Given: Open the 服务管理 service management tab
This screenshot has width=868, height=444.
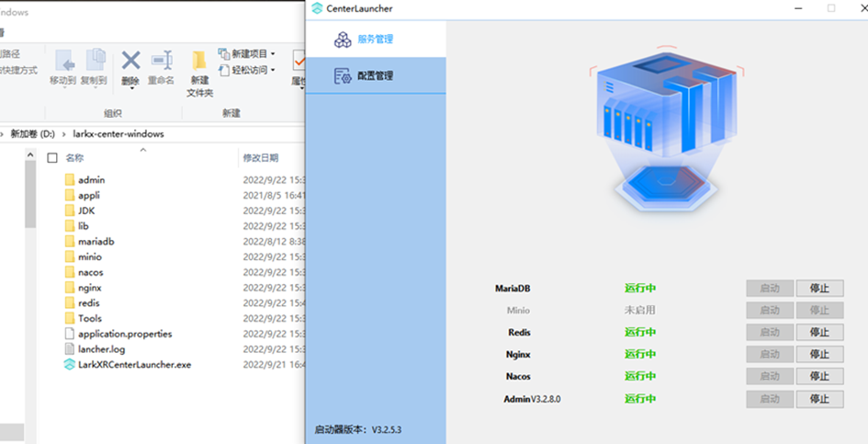Looking at the screenshot, I should pos(376,40).
